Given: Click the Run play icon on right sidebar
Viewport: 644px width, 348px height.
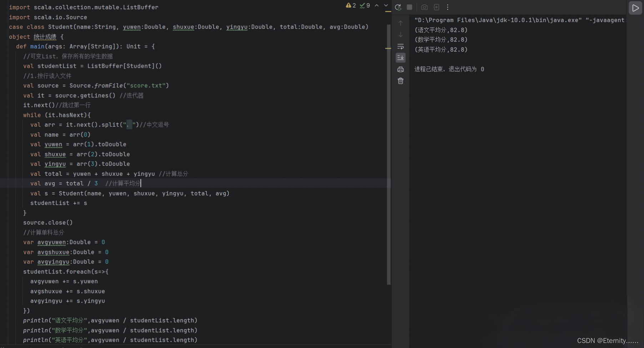Looking at the screenshot, I should pos(635,8).
